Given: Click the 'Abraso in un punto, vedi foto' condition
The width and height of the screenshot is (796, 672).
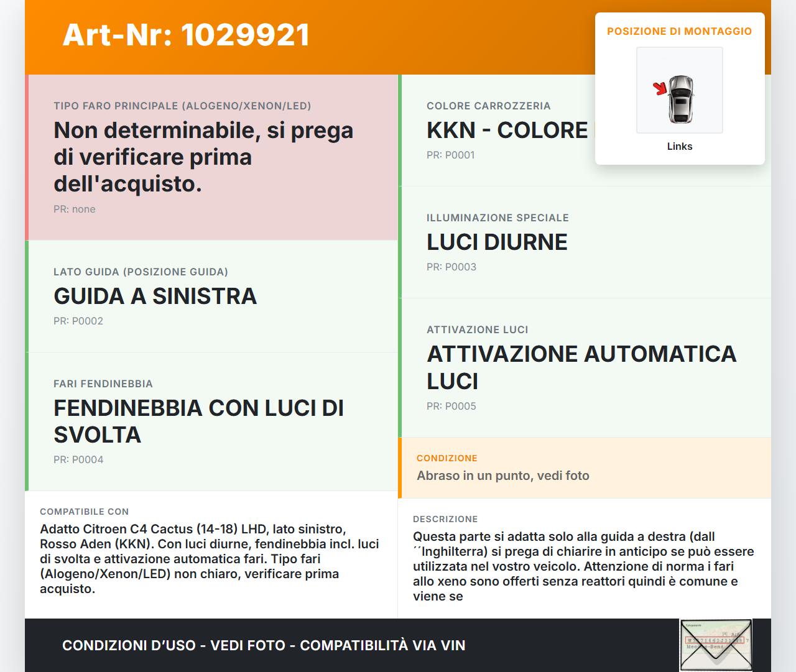Looking at the screenshot, I should 502,476.
